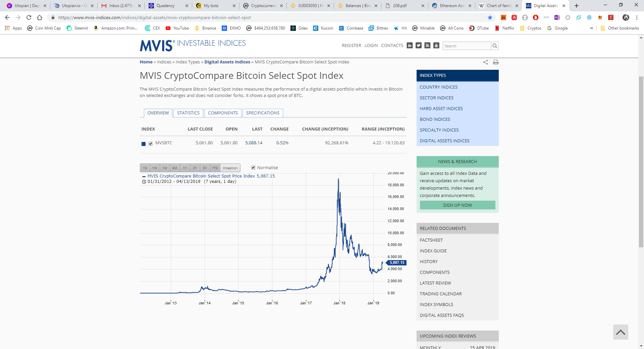
Task: Open the Binance bookmark
Action: tap(205, 28)
